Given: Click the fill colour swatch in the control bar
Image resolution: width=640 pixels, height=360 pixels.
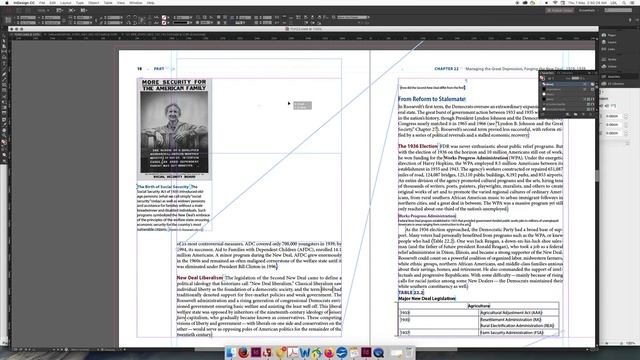Looking at the screenshot, I should pos(164,18).
